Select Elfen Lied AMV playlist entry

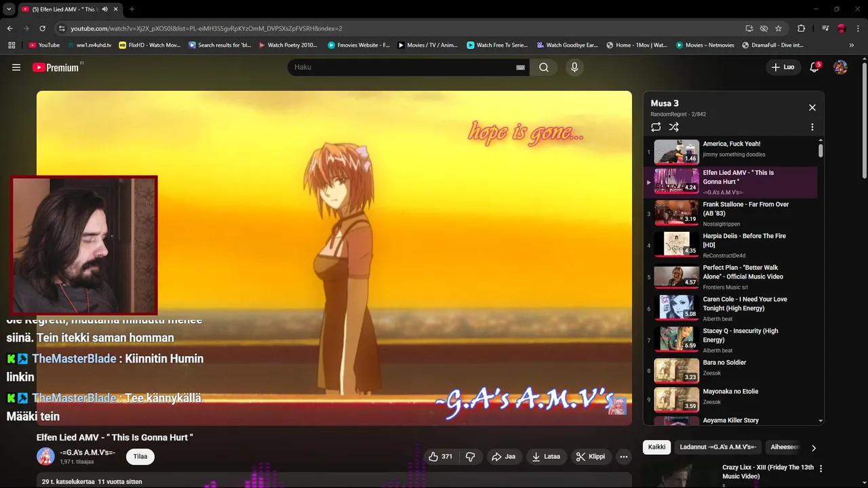[x=730, y=182]
